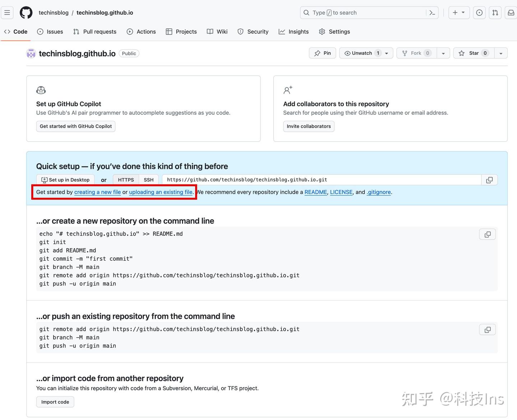Select the SSH protocol option

click(x=149, y=180)
